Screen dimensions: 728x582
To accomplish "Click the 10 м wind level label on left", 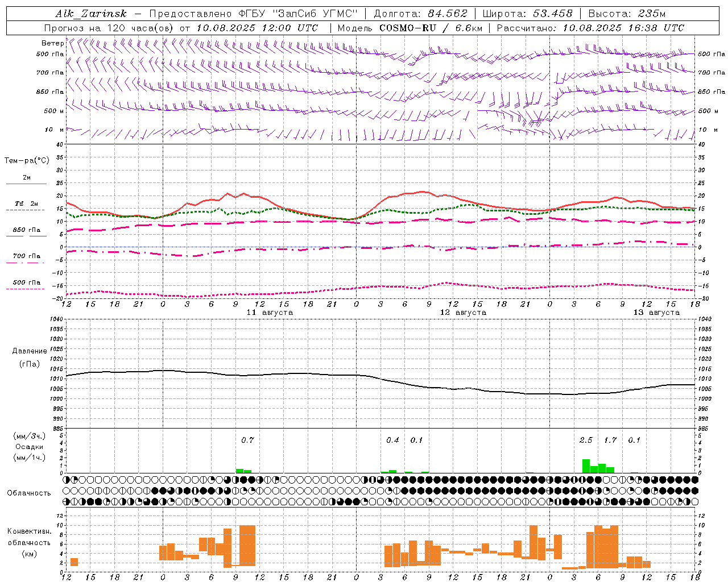I will pyautogui.click(x=55, y=130).
